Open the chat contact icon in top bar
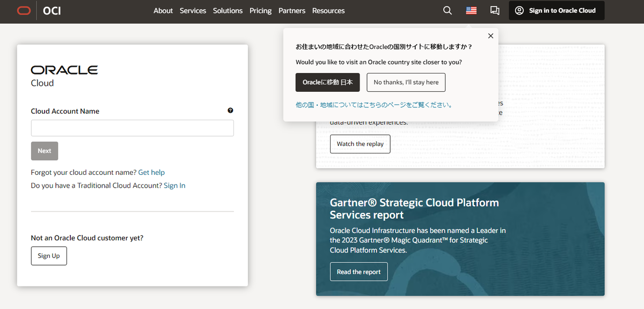The height and width of the screenshot is (309, 644). click(x=494, y=10)
